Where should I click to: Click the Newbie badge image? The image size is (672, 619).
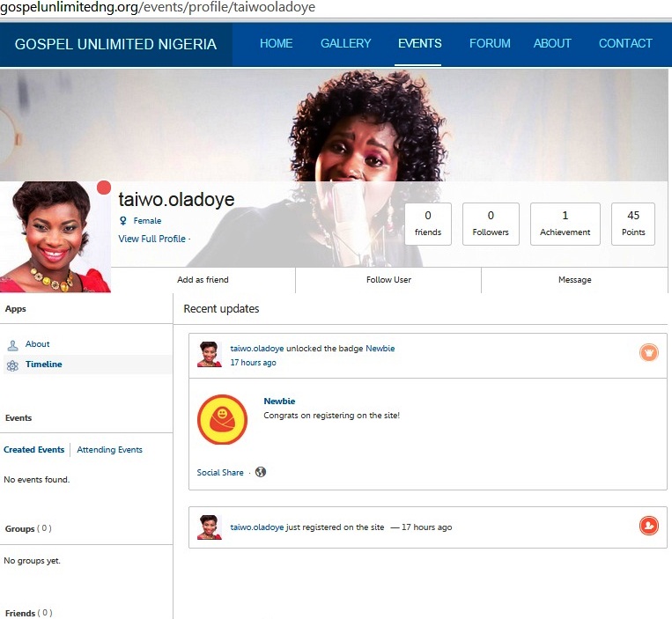pos(222,420)
